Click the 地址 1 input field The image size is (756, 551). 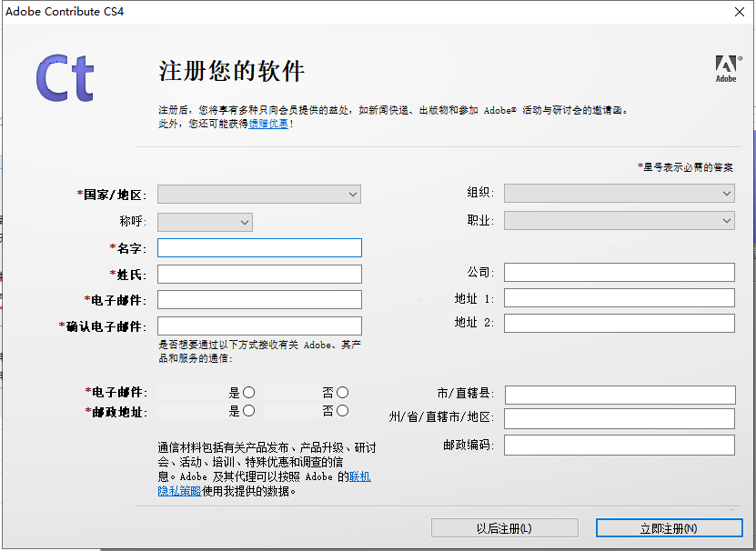point(619,298)
